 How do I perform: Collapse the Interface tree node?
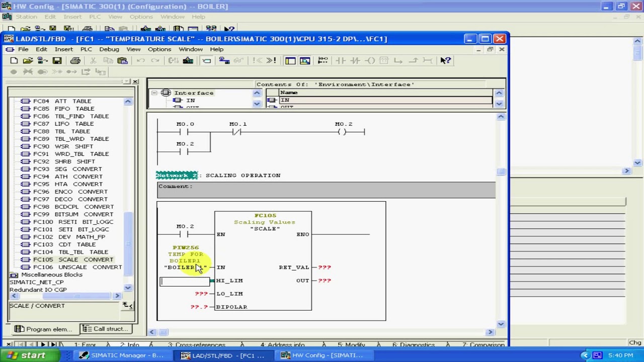click(154, 93)
